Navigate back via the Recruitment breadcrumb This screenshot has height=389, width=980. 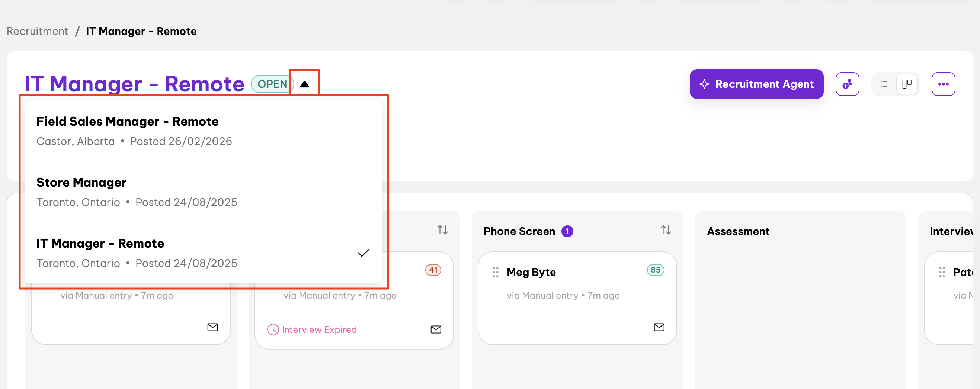point(36,31)
